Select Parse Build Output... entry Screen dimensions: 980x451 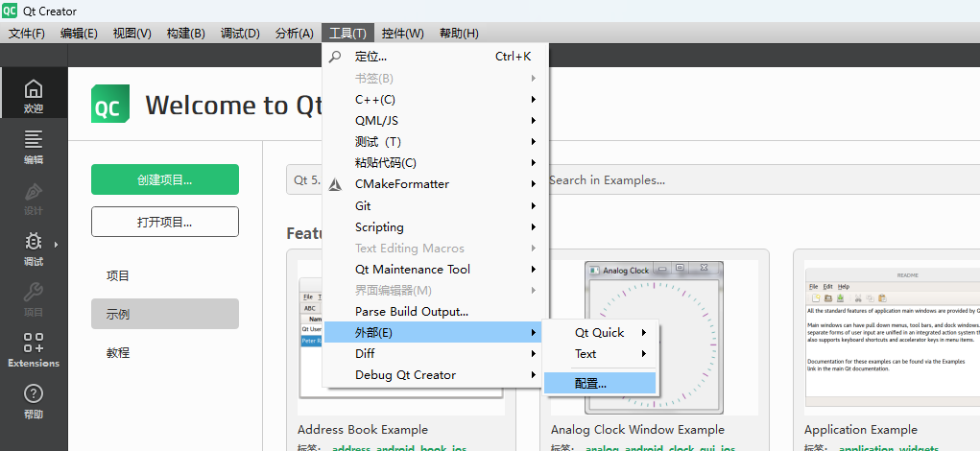point(436,312)
